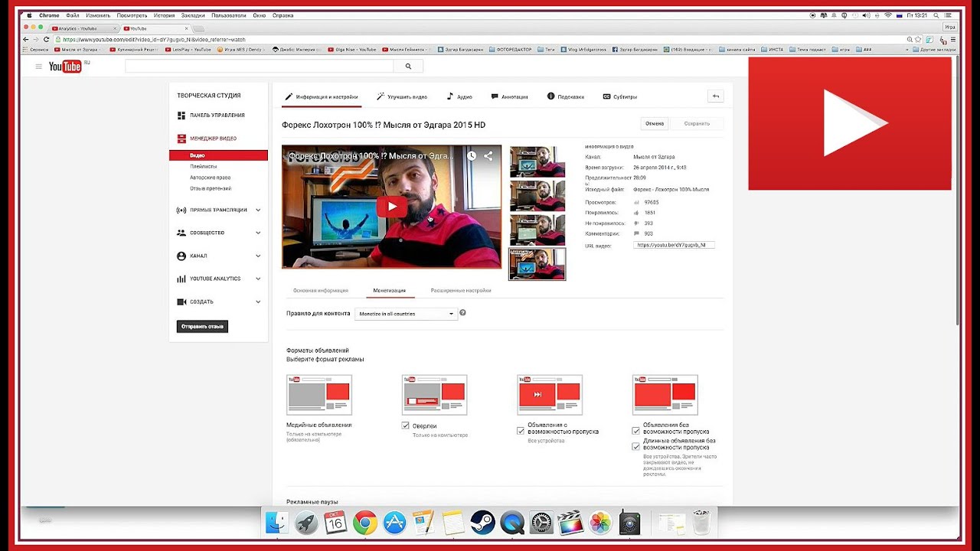The height and width of the screenshot is (551, 980).
Task: Open Информация и настройки tab
Action: click(322, 97)
